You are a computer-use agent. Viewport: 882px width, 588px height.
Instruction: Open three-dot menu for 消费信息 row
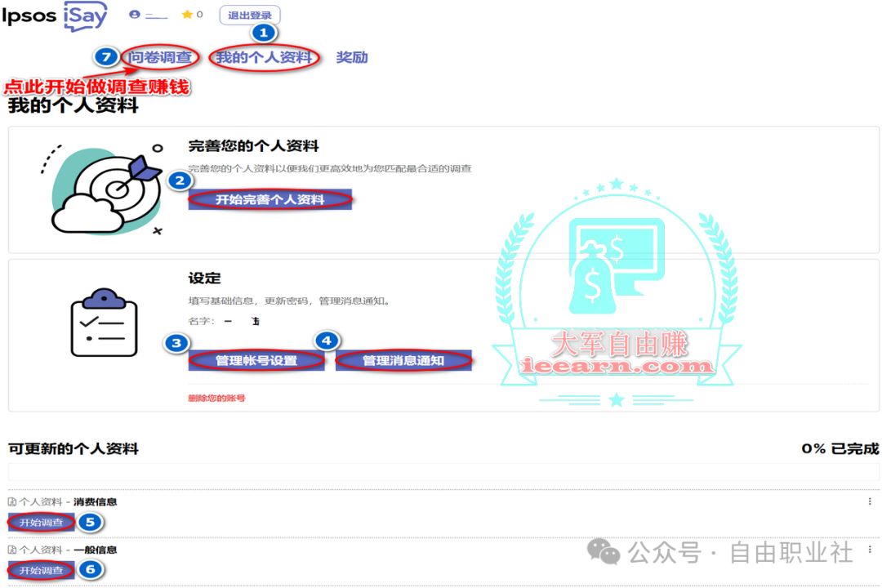pos(870,501)
